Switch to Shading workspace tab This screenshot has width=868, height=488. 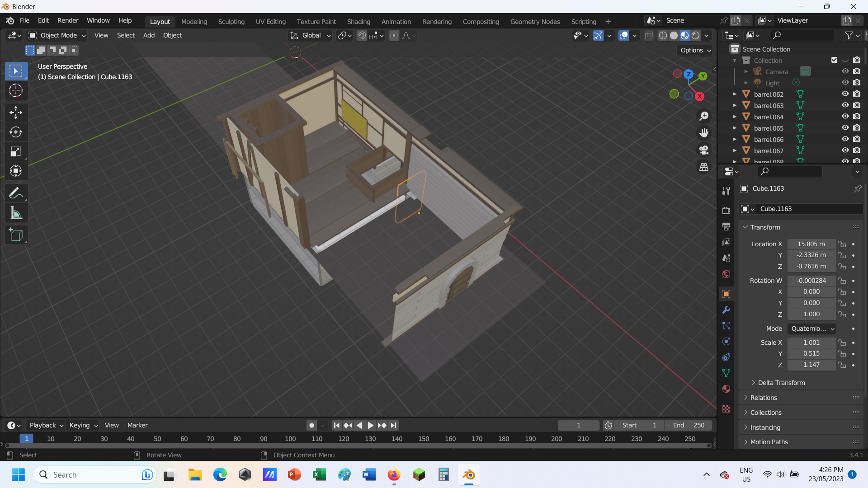[359, 21]
